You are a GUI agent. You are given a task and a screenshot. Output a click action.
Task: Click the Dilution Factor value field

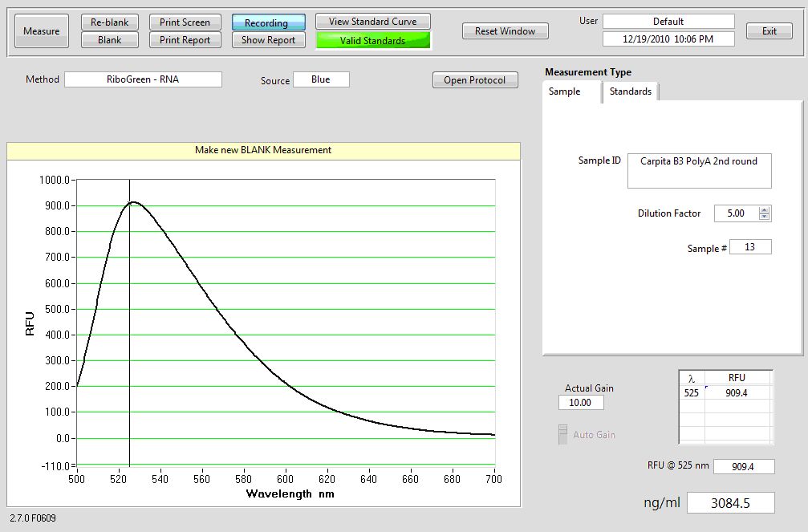[x=736, y=213]
